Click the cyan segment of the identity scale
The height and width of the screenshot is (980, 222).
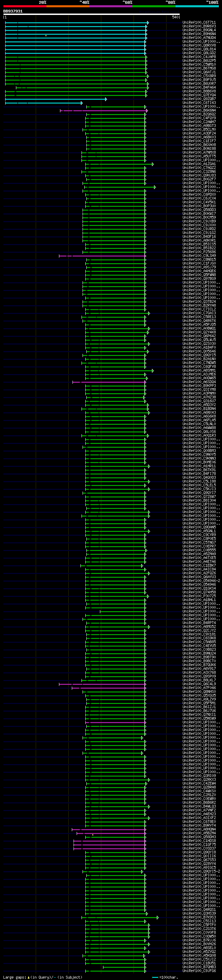[x=197, y=6]
